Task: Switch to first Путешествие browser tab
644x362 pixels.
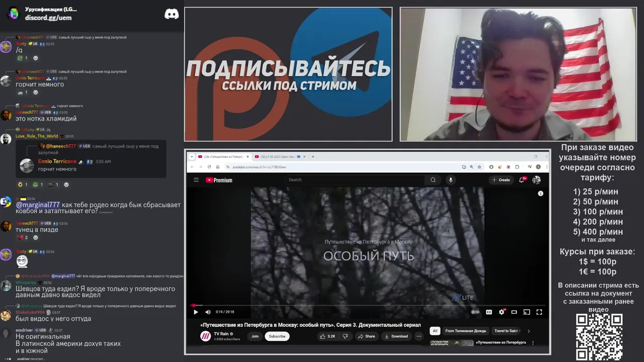Action: (x=223, y=156)
